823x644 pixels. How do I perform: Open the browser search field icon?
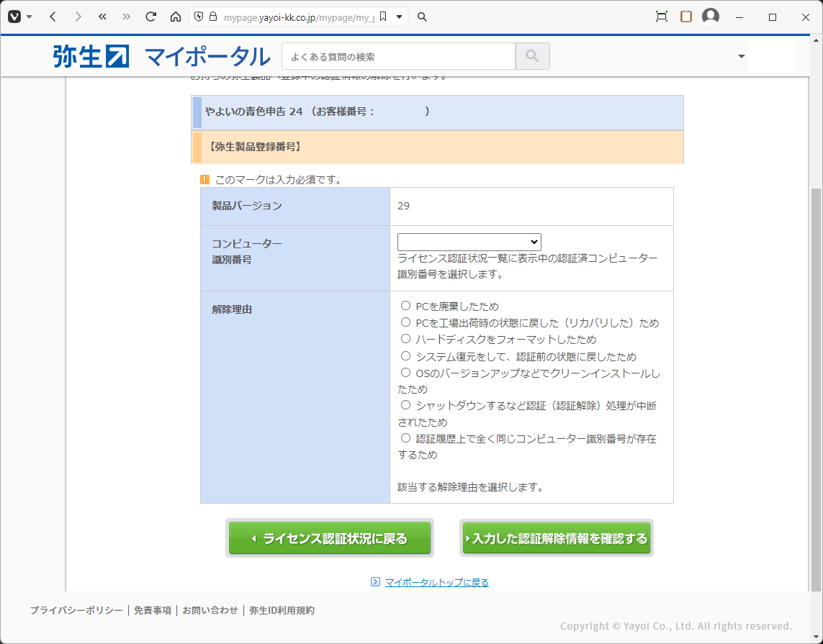(x=422, y=17)
